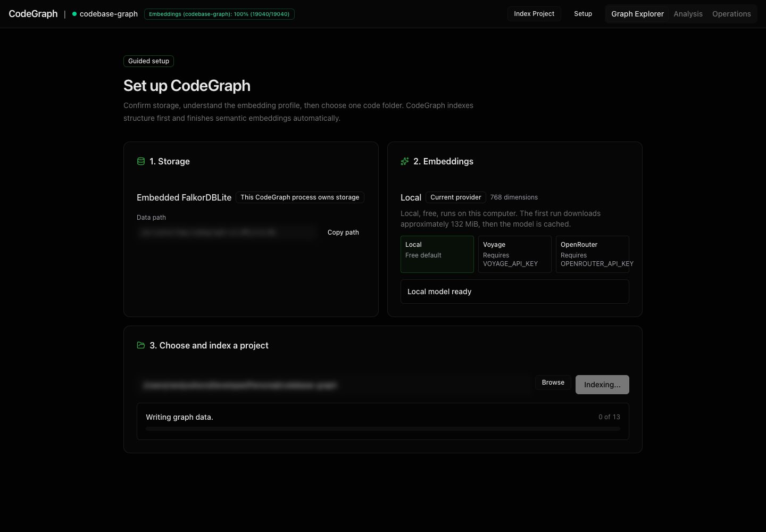Switch to the Analysis tab
This screenshot has width=766, height=532.
point(688,14)
